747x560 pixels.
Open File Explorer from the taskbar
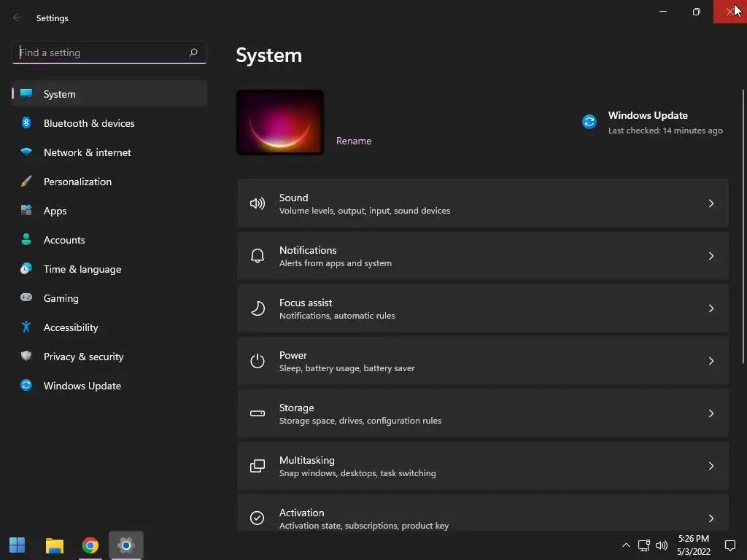click(x=54, y=545)
